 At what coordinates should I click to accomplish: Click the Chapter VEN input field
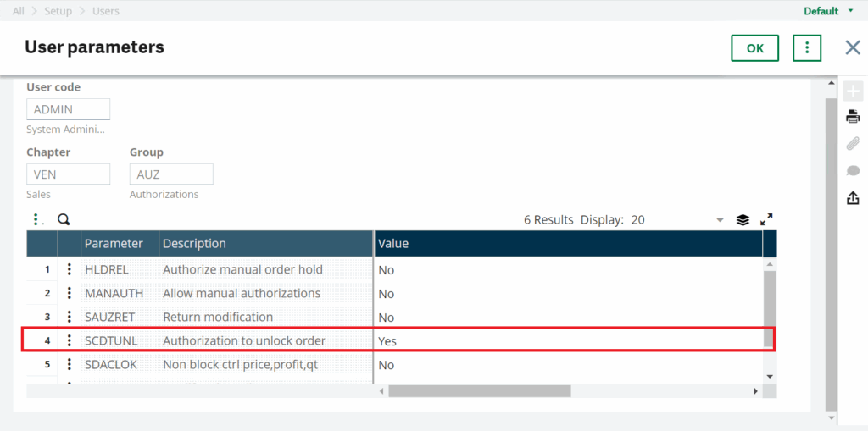coord(68,174)
